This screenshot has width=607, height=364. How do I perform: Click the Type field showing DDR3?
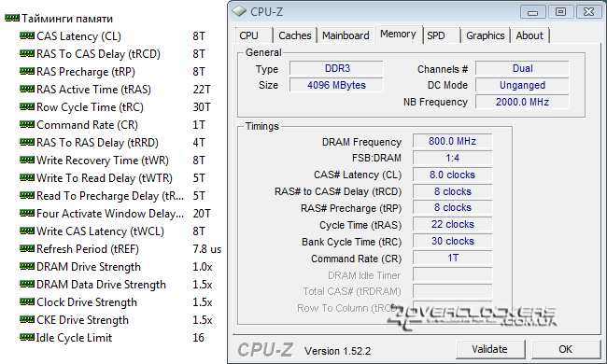(336, 68)
